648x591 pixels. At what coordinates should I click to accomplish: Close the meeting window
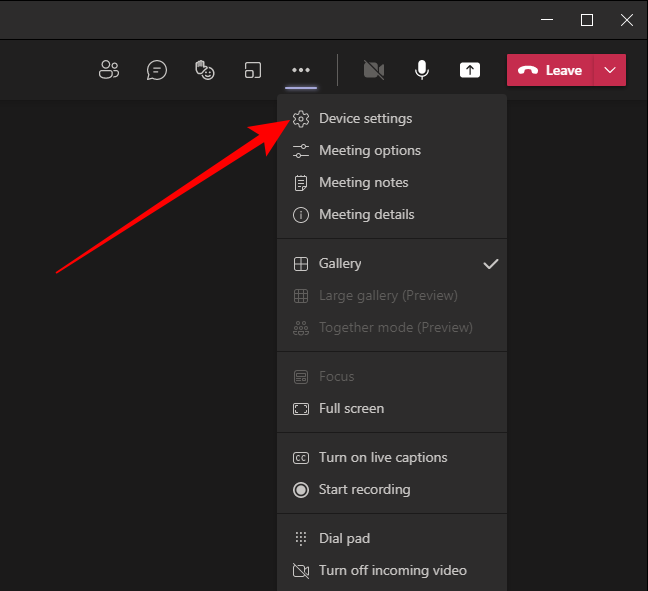coord(627,20)
